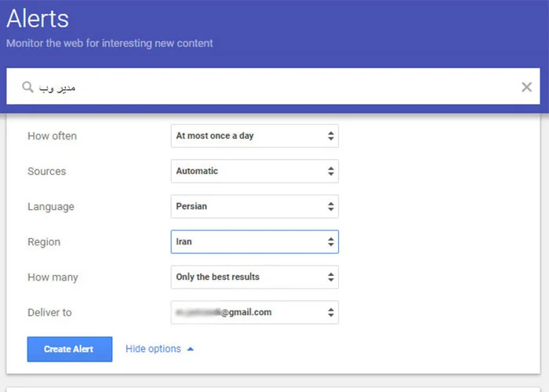Click the How many label
This screenshot has height=392, width=549.
coord(53,278)
